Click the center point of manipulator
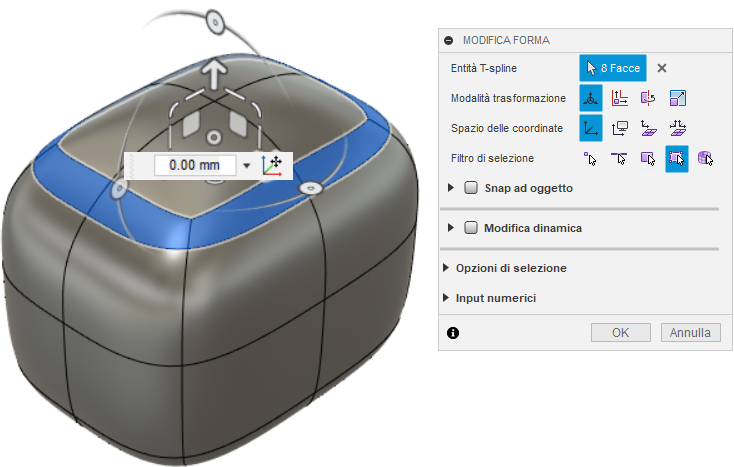 (214, 138)
